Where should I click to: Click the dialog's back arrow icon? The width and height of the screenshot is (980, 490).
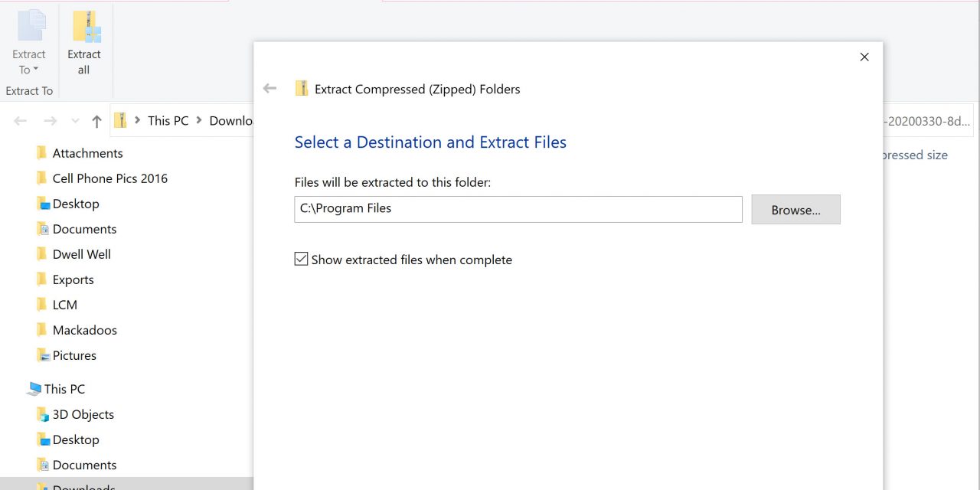coord(269,89)
